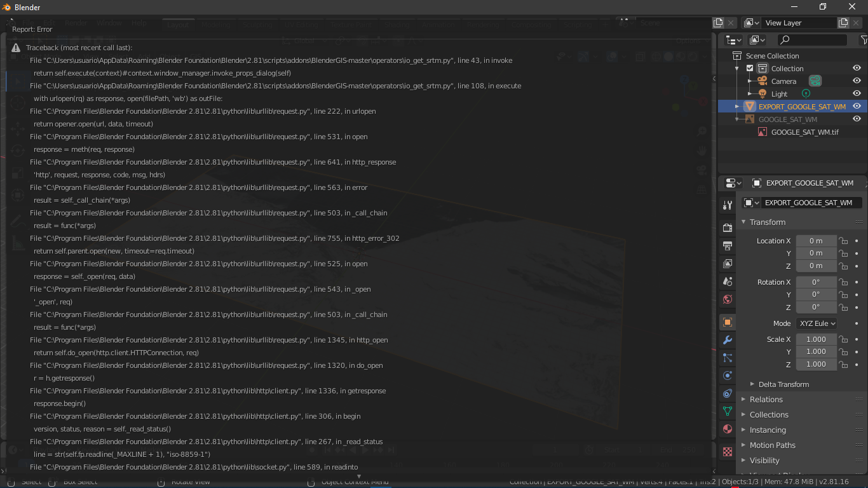Open Render Properties camera tab
Image resolution: width=868 pixels, height=488 pixels.
tap(726, 227)
